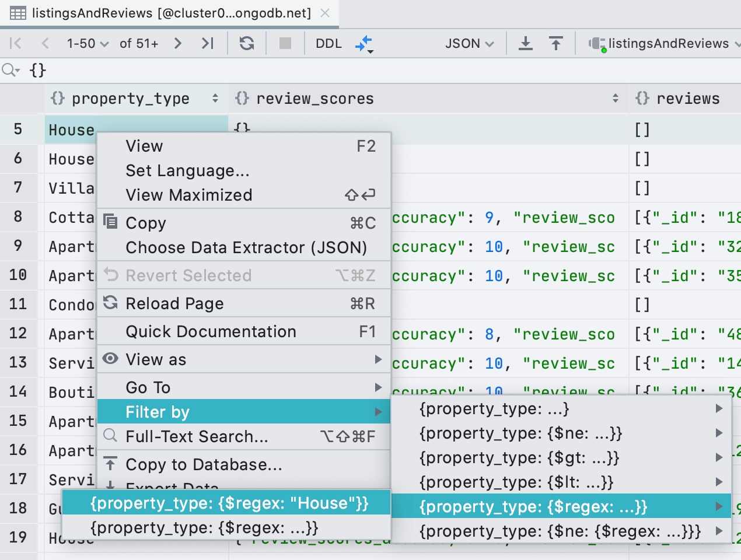Image resolution: width=741 pixels, height=560 pixels.
Task: Select Full-Text Search... menu item
Action: (x=244, y=436)
